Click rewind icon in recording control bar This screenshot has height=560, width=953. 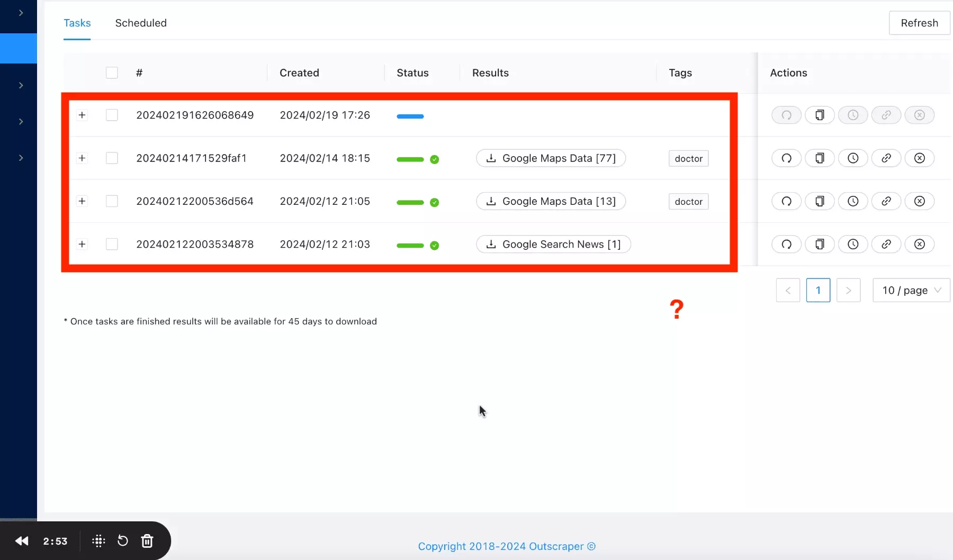point(22,541)
